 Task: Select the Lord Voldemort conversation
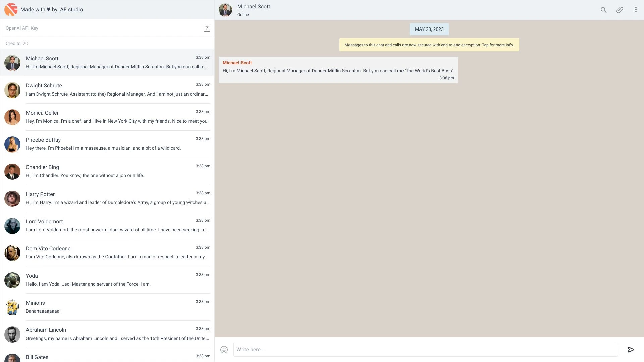tap(107, 225)
